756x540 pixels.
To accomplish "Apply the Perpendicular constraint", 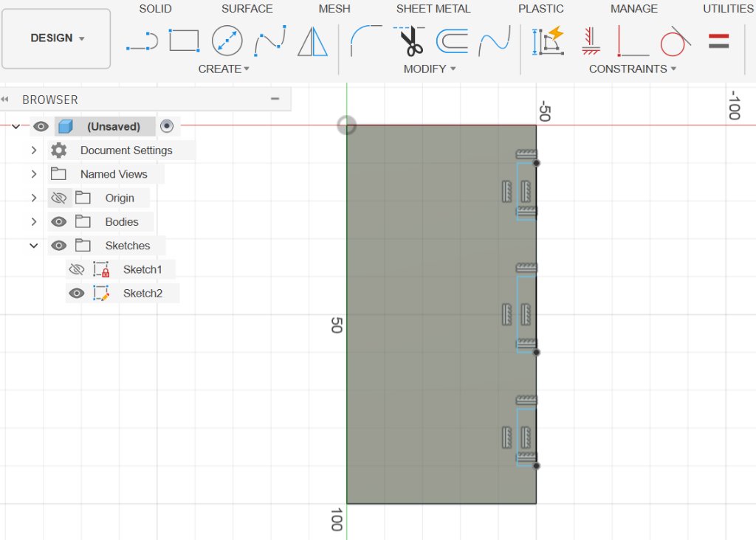I will (x=633, y=41).
